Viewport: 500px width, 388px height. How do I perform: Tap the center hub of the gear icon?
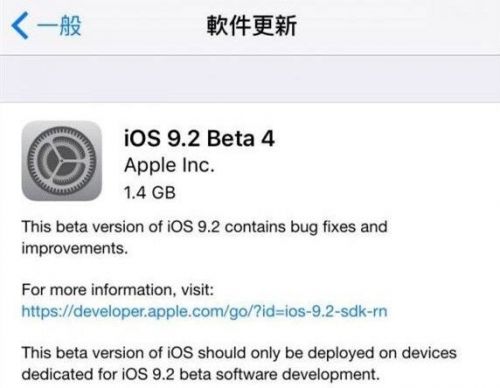pyautogui.click(x=62, y=161)
